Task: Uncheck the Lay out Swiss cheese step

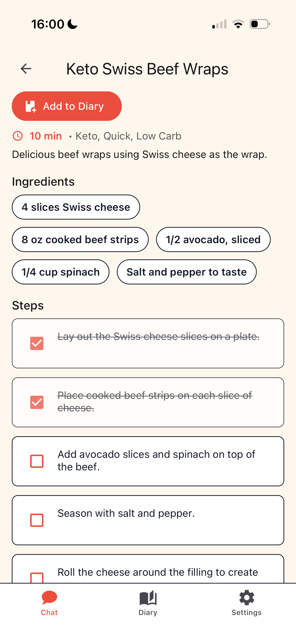Action: (37, 343)
